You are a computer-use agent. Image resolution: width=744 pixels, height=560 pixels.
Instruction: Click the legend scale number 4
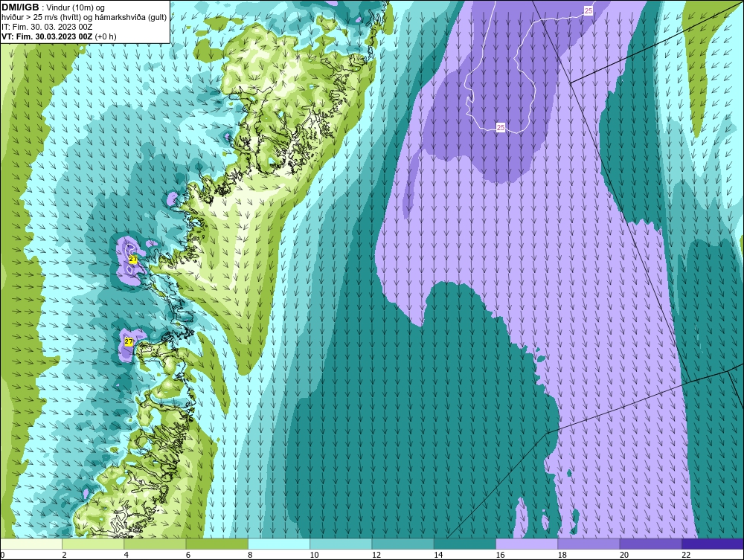(x=126, y=556)
